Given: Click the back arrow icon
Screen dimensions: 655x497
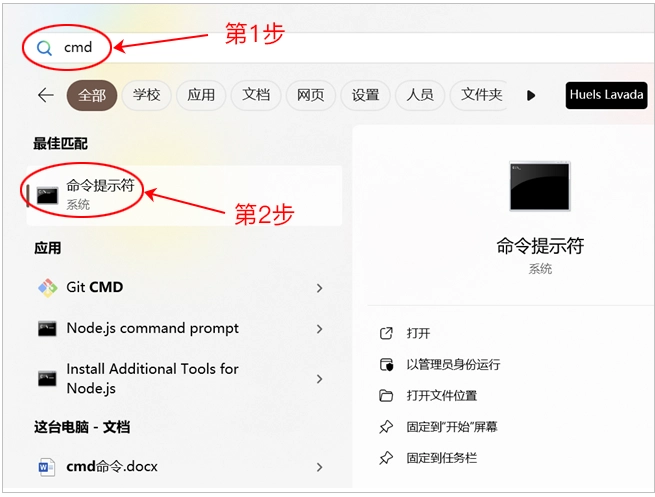Looking at the screenshot, I should click(45, 95).
